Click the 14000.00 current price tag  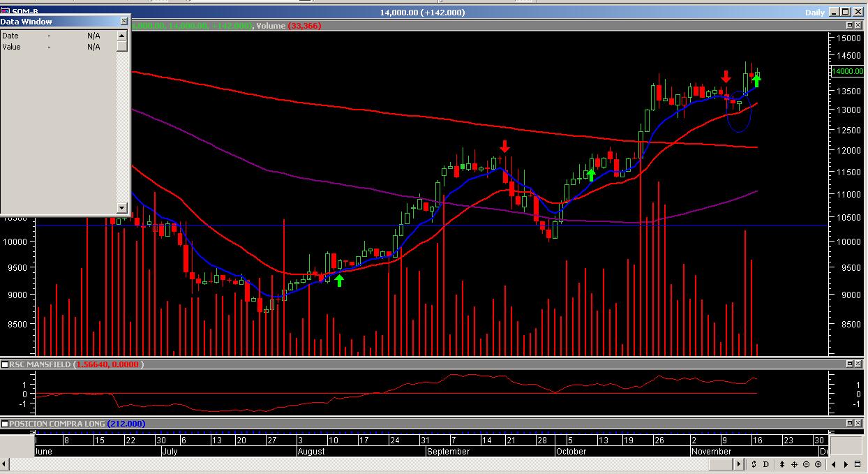[848, 71]
